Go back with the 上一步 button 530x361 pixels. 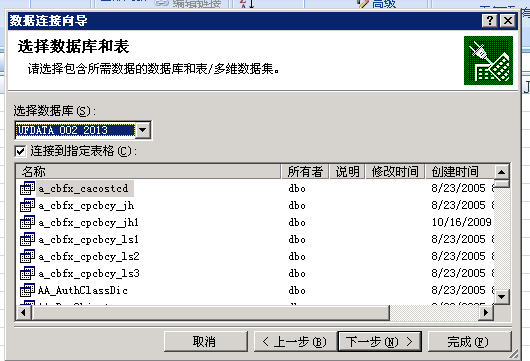point(295,341)
